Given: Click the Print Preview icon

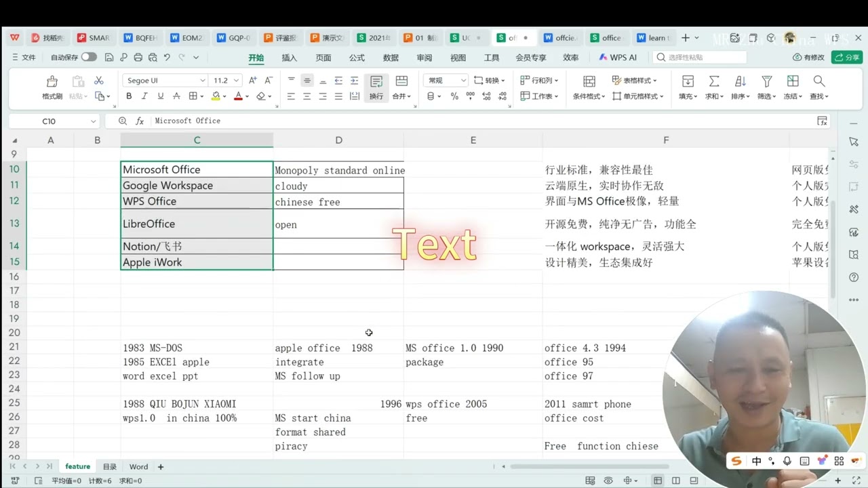Looking at the screenshot, I should [153, 58].
